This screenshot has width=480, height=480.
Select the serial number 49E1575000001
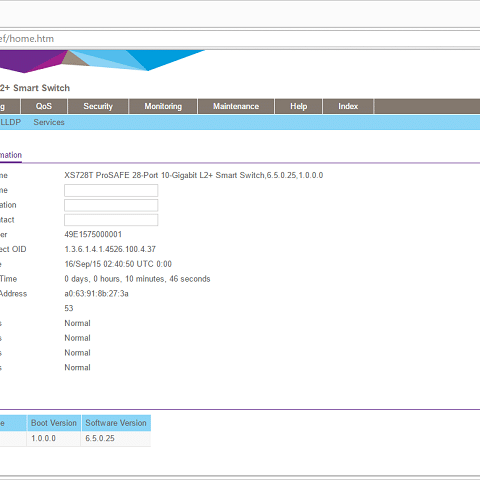93,234
